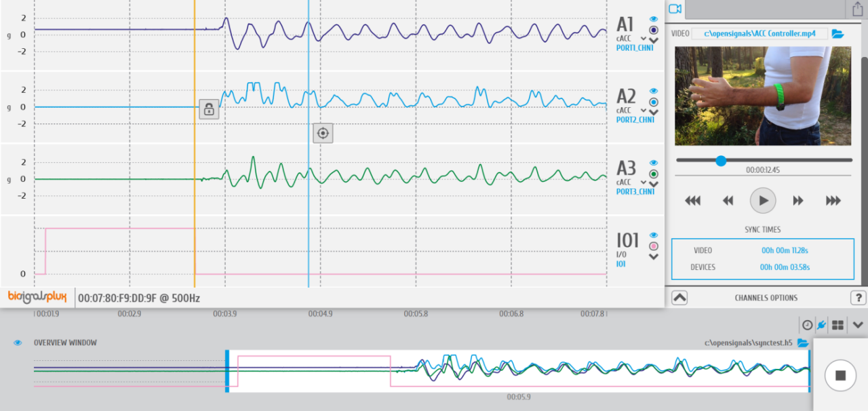Open the grid layout view icon
868x411 pixels.
pos(838,326)
